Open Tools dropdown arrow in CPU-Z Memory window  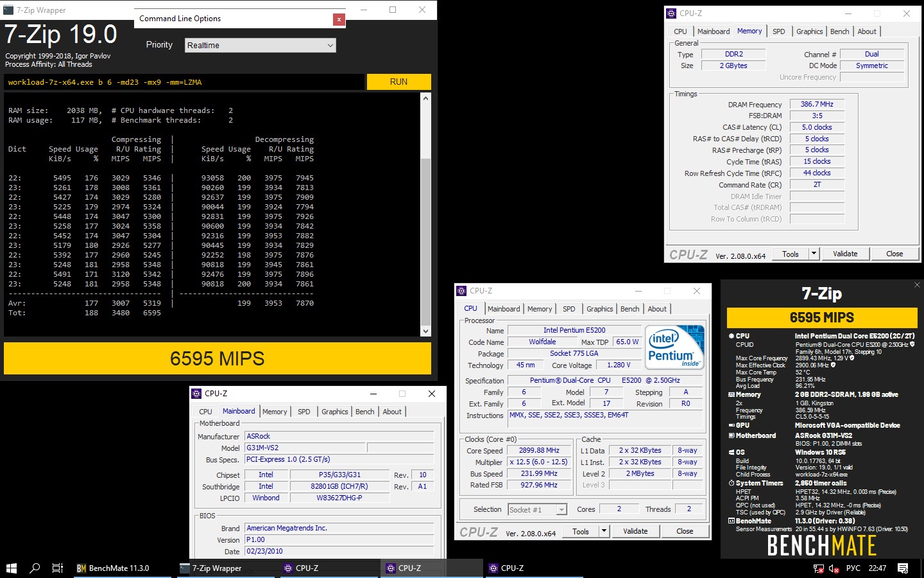(814, 254)
